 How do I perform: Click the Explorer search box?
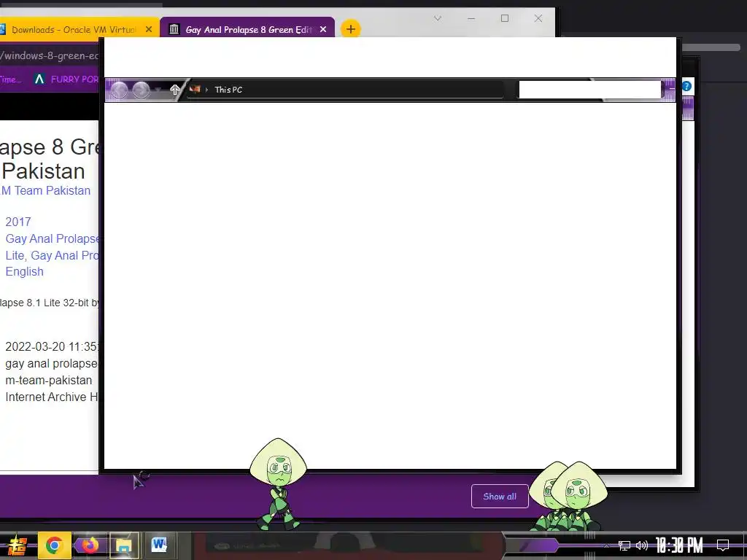(x=589, y=90)
